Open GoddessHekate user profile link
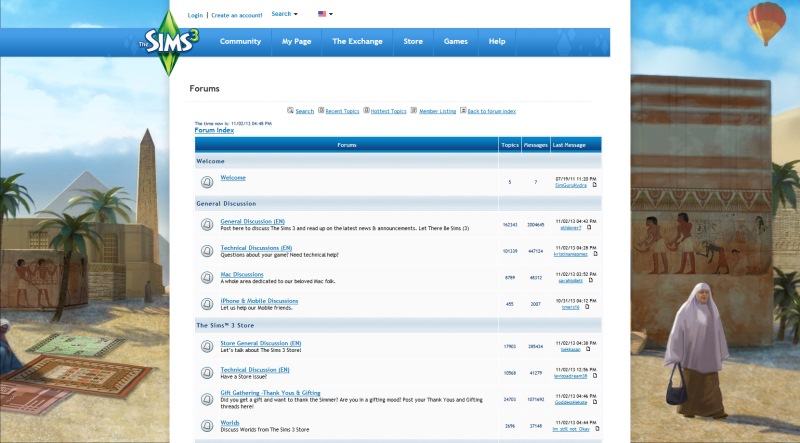800x443 pixels. pos(571,403)
